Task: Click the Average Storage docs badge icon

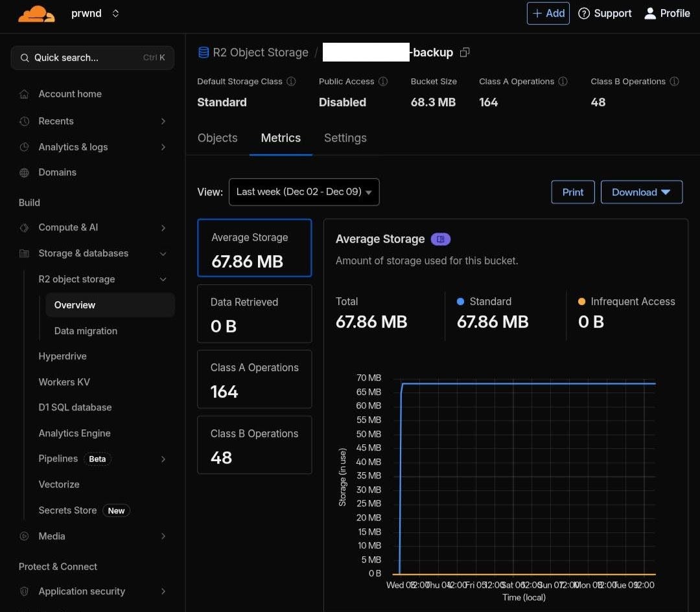Action: click(x=441, y=240)
